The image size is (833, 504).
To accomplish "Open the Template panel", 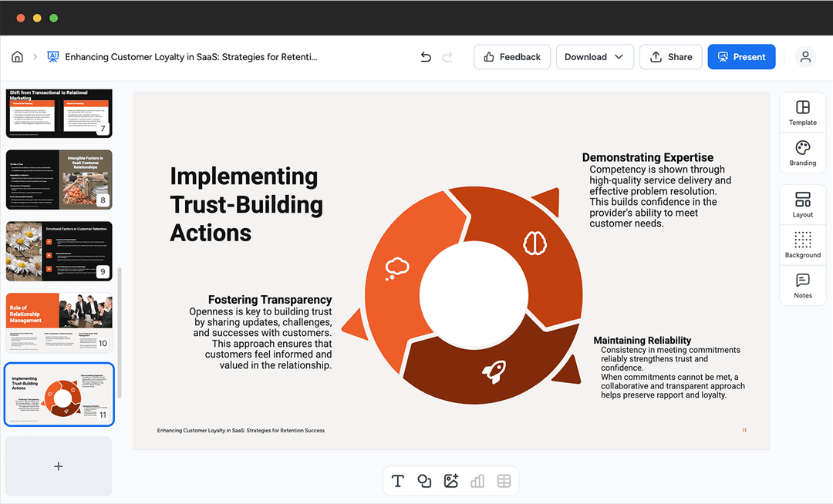I will tap(802, 112).
